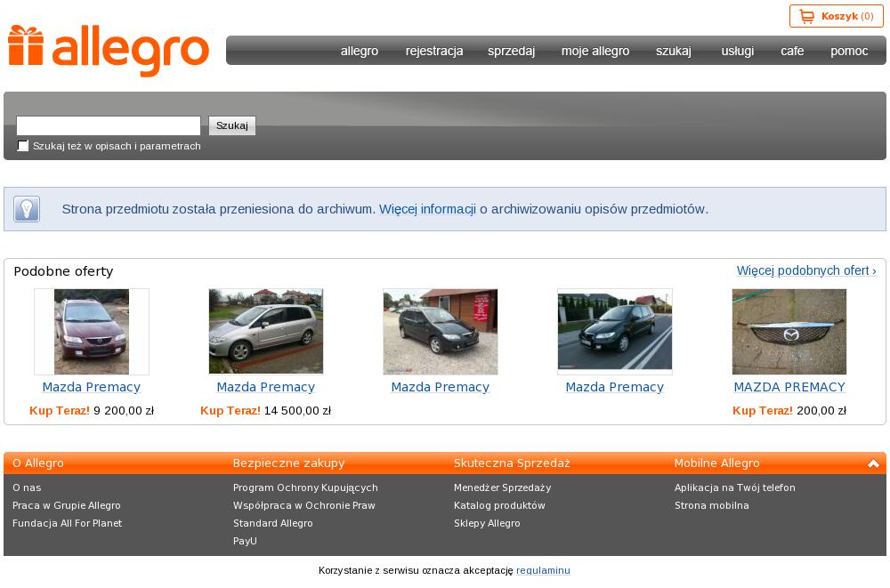This screenshot has height=588, width=890.
Task: Click the Allegro gift logo
Action: (x=109, y=51)
